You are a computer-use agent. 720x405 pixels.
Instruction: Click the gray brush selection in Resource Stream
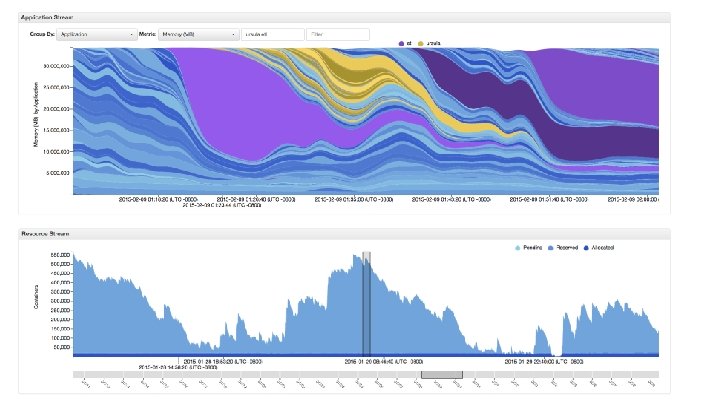[x=366, y=303]
